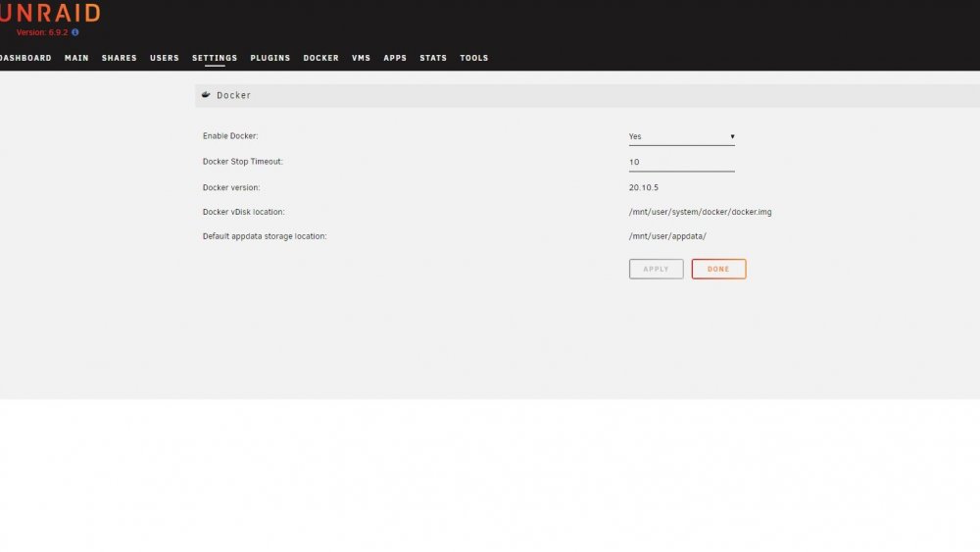Go to the Apps tab
The height and width of the screenshot is (552, 980).
point(395,58)
